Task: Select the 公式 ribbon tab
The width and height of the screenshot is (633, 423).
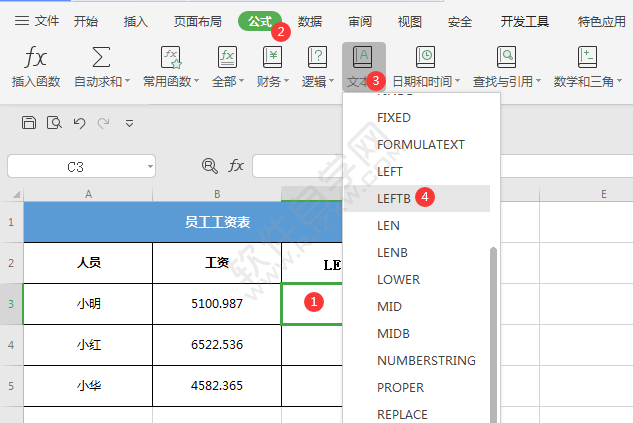Action: click(x=260, y=21)
